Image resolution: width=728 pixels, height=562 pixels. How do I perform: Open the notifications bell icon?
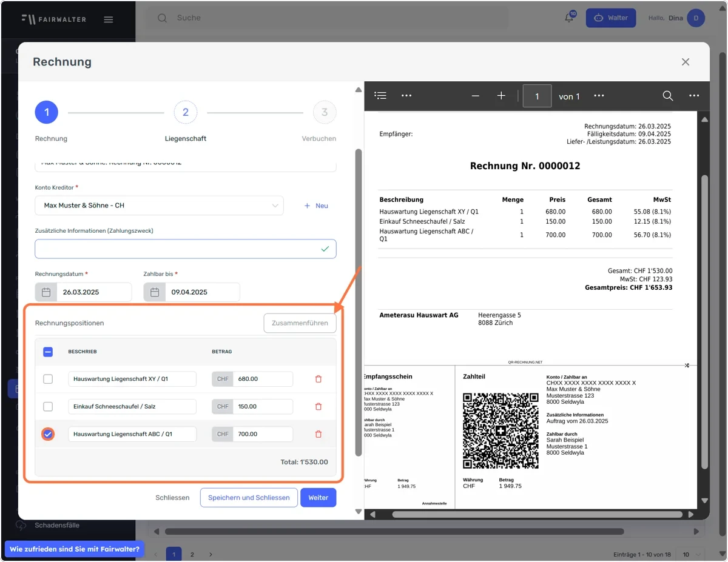tap(569, 18)
